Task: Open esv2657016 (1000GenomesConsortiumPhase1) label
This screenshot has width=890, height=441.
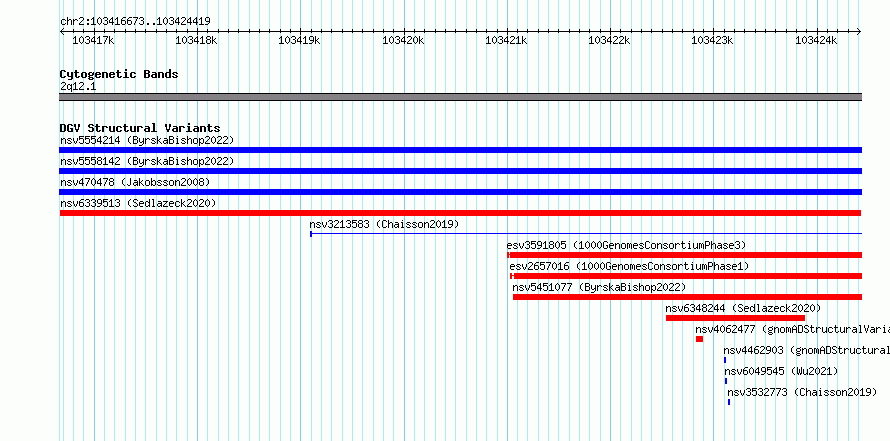Action: 629,266
